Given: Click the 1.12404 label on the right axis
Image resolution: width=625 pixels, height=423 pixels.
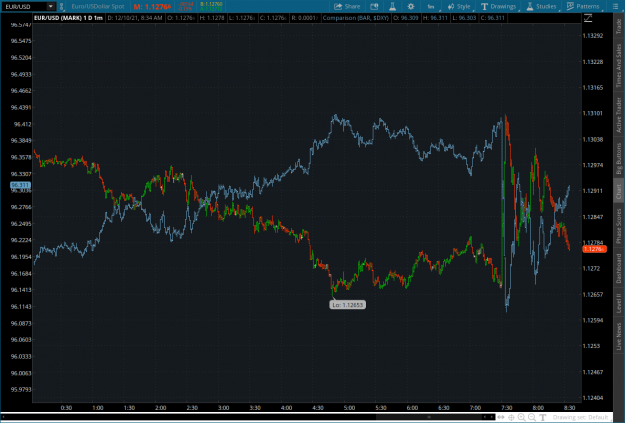Looking at the screenshot, I should [593, 398].
